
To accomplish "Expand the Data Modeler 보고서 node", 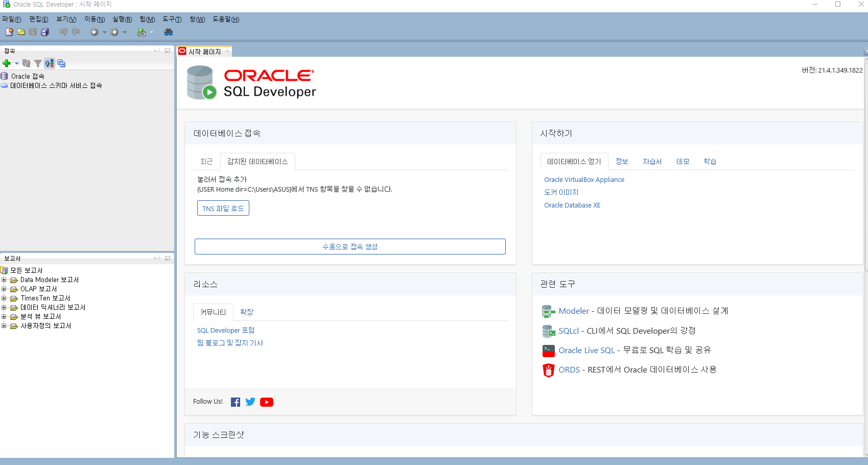I will (x=4, y=280).
